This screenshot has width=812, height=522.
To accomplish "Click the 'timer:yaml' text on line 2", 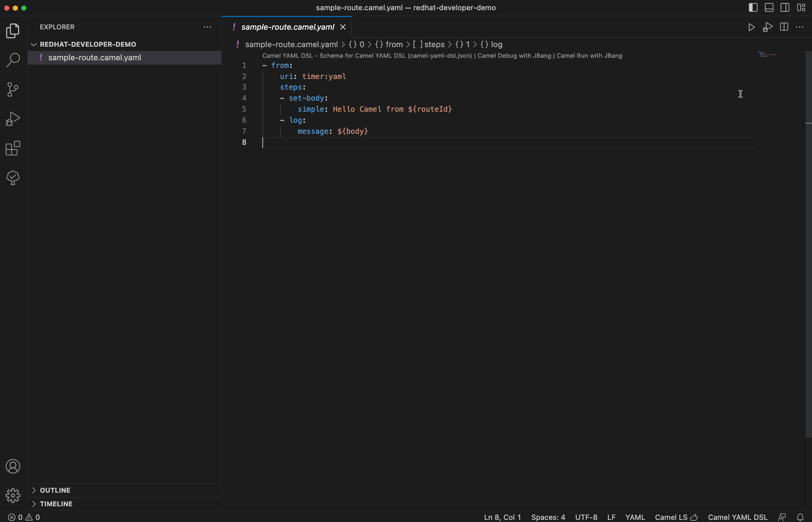I will 324,76.
